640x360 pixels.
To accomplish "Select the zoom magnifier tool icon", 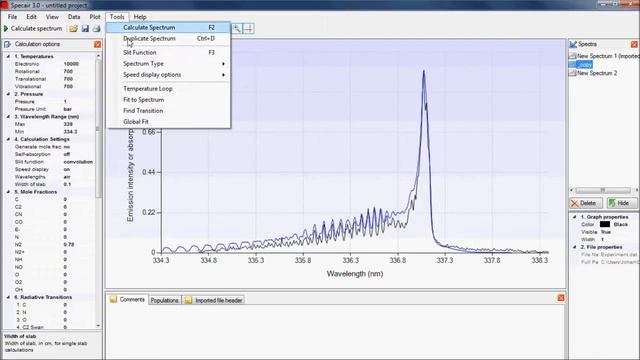I will tap(237, 28).
